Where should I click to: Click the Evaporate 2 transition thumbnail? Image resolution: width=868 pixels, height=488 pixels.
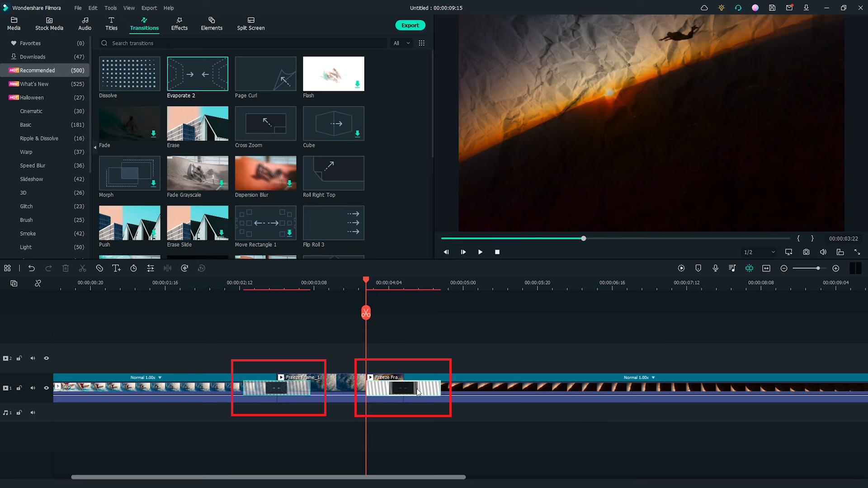click(x=198, y=73)
